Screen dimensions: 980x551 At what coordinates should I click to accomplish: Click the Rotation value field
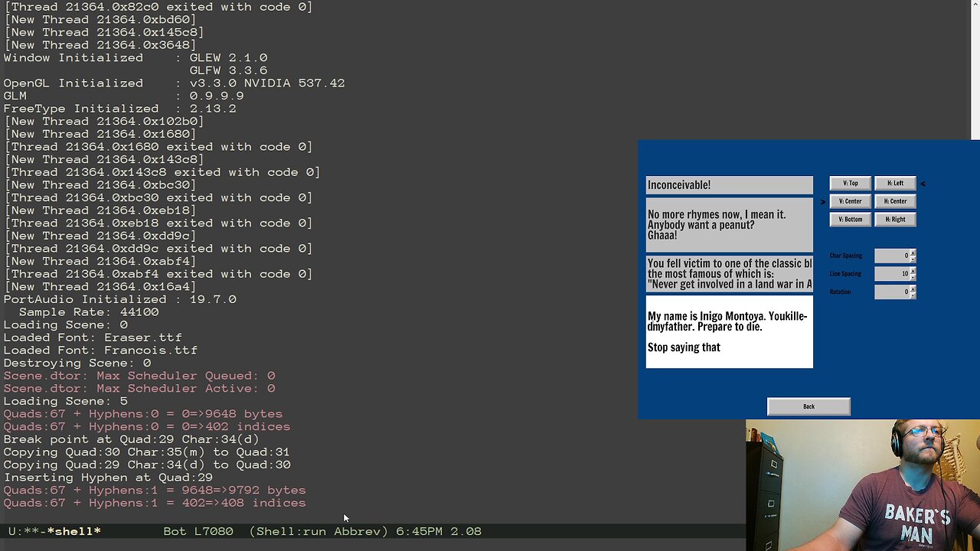click(892, 292)
